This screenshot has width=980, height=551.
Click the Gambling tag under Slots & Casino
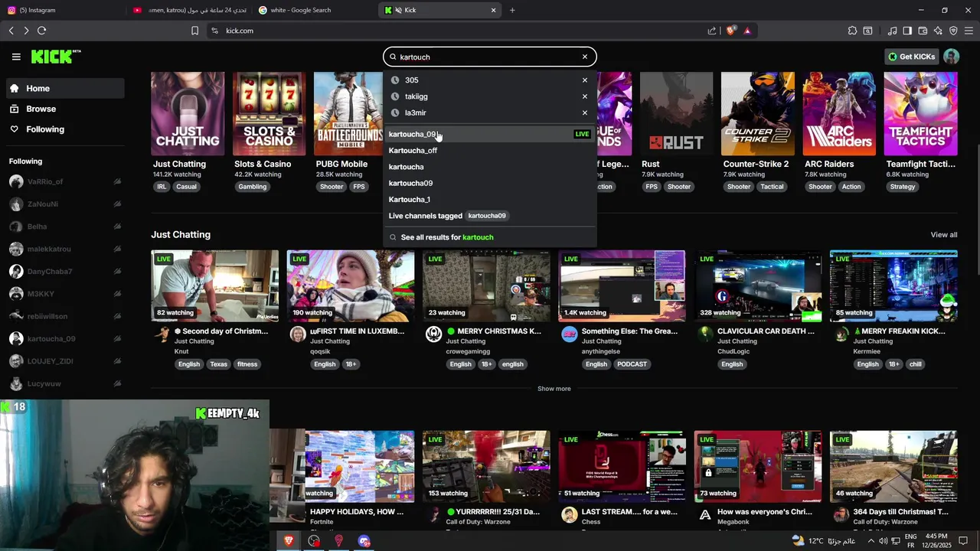252,187
